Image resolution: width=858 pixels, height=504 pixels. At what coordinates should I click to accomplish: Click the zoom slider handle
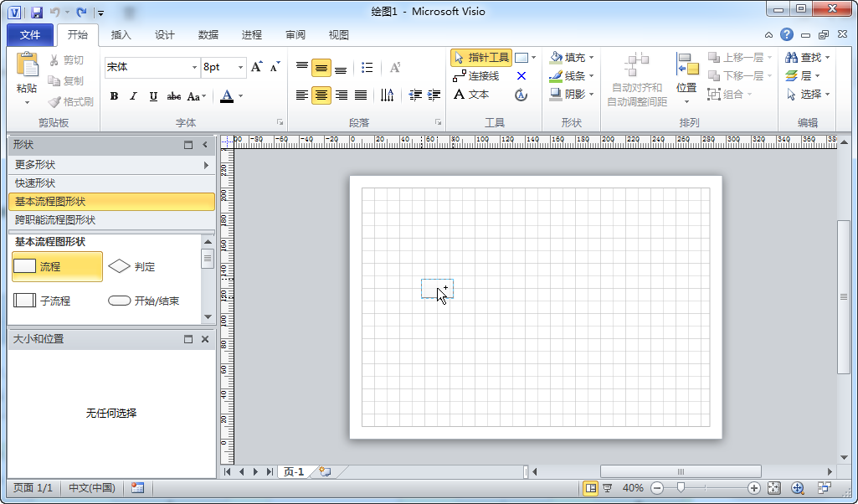point(681,488)
